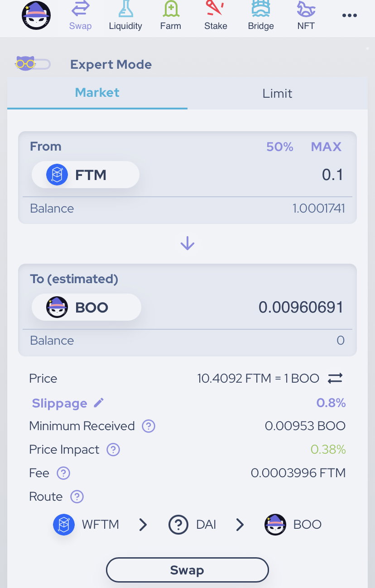Open the FTM token selector
This screenshot has width=375, height=588.
tap(85, 175)
